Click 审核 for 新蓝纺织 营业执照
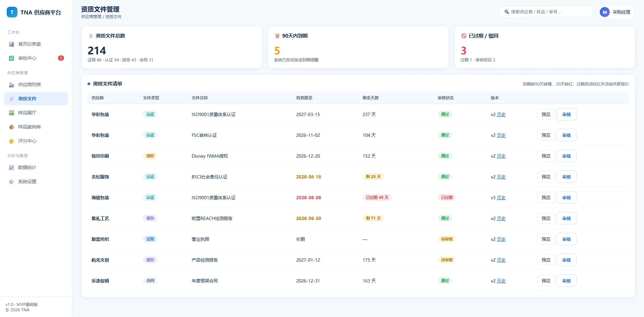This screenshot has height=317, width=644. (x=566, y=239)
